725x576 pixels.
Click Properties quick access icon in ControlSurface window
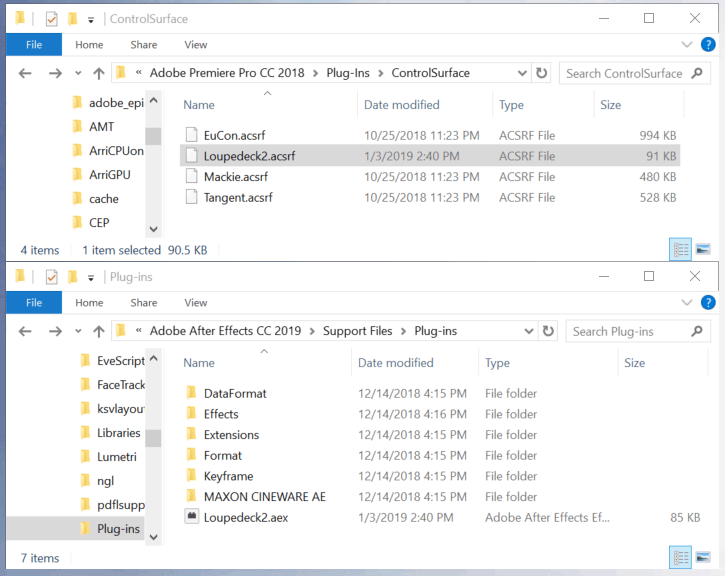pyautogui.click(x=51, y=19)
